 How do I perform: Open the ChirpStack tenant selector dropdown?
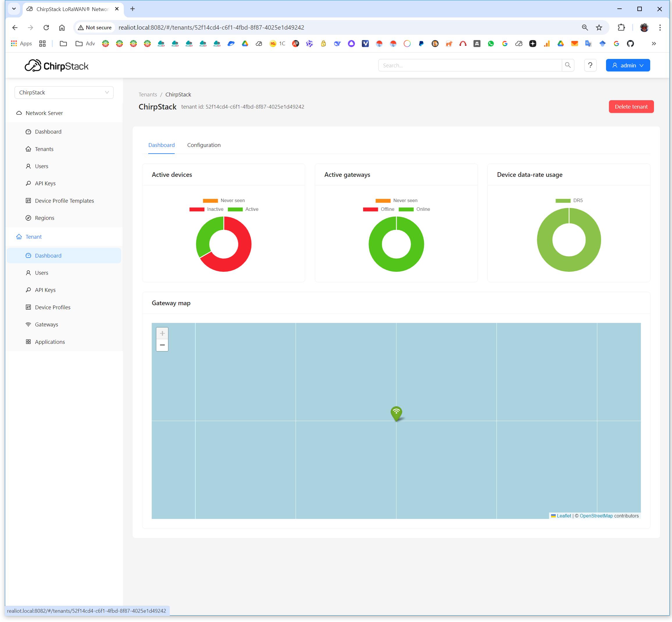[x=64, y=93]
